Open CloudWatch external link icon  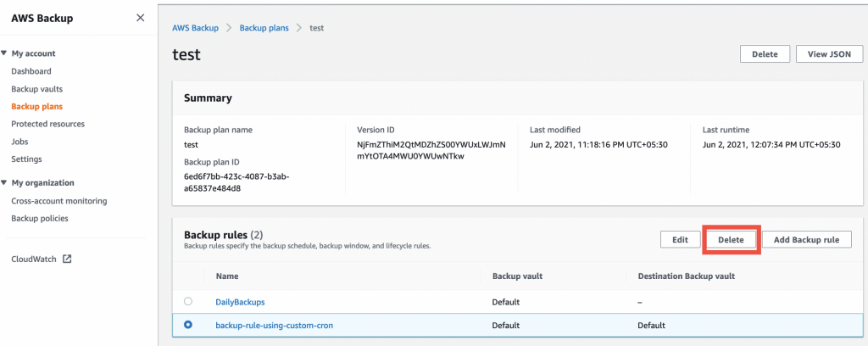coord(67,259)
